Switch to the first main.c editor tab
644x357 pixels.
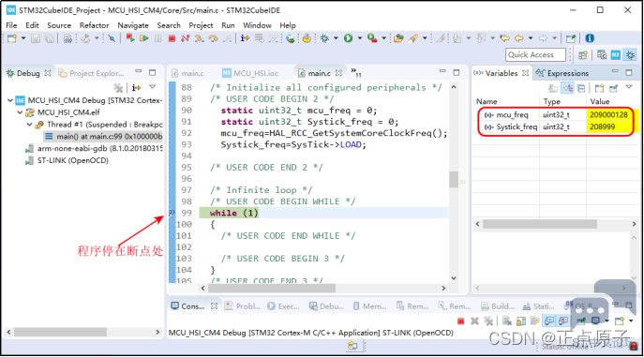pyautogui.click(x=187, y=73)
